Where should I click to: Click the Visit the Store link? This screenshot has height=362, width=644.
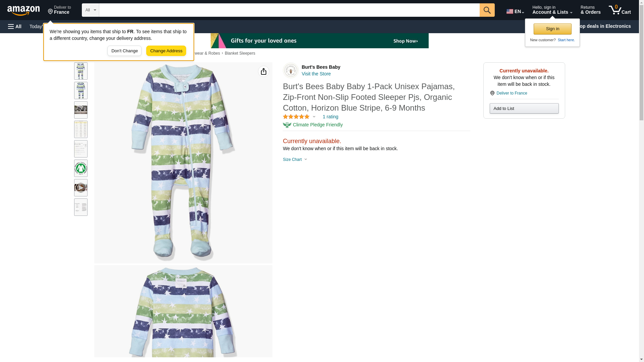pos(316,74)
